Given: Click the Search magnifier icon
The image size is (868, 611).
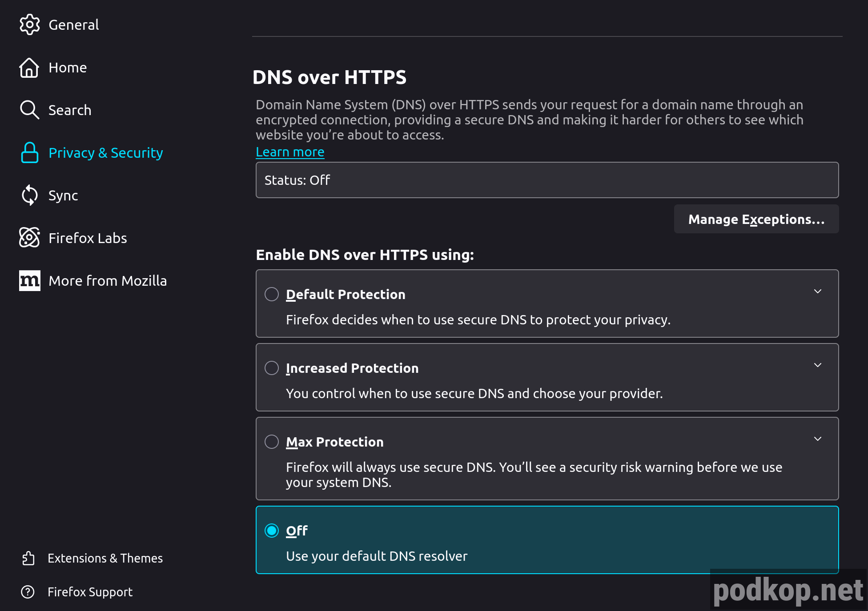Looking at the screenshot, I should [x=29, y=110].
